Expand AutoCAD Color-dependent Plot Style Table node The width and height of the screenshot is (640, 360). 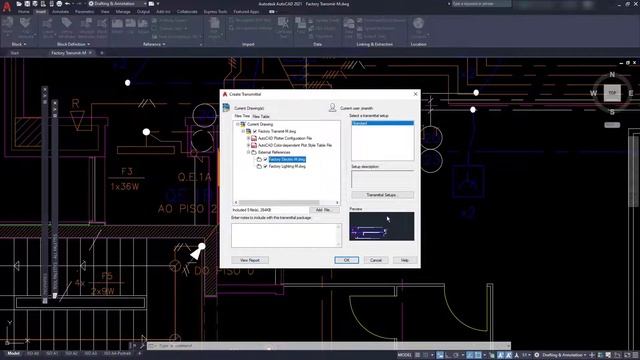click(248, 145)
